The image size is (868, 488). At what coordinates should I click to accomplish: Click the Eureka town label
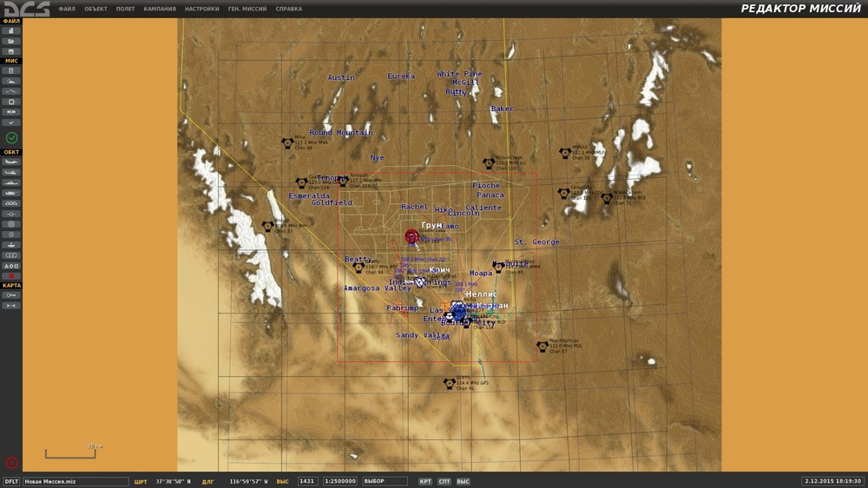[401, 76]
